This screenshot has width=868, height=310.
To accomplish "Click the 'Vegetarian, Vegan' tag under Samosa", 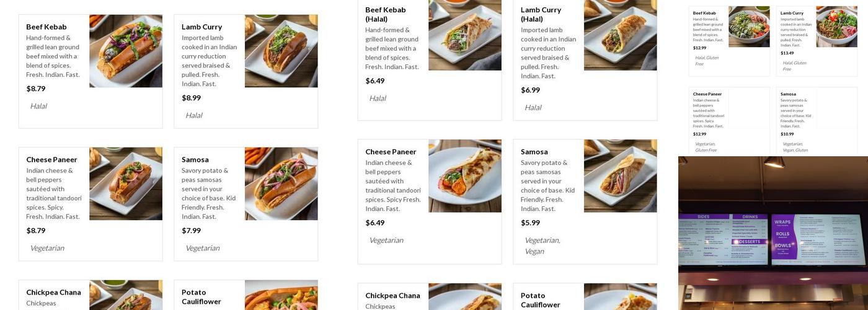I will (542, 246).
